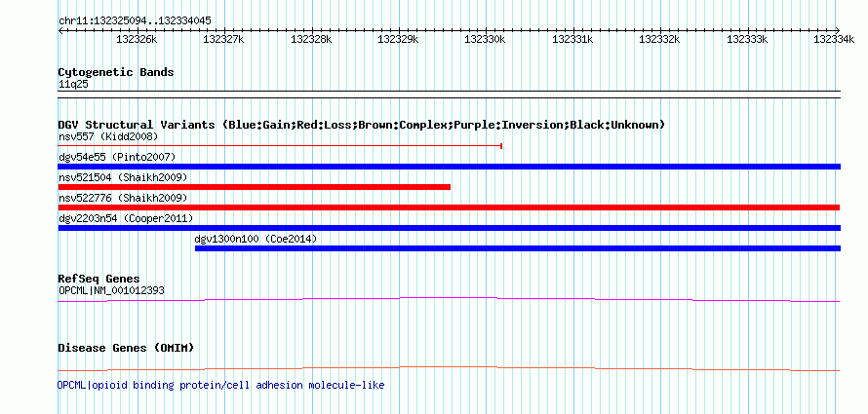Viewport: 868px width, 414px height.
Task: Click the OPCML|NM_001012393 RefSeq gene label
Action: pyautogui.click(x=111, y=290)
